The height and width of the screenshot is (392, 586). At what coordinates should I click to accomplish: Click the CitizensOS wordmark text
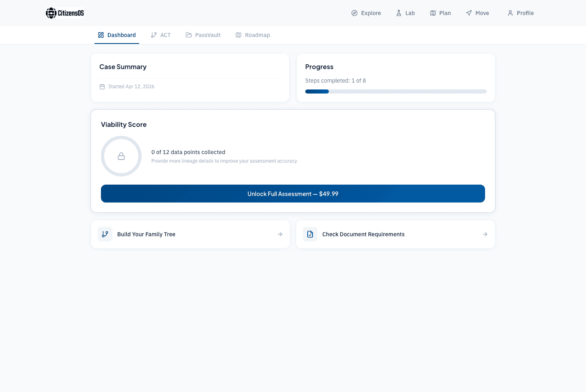(71, 13)
